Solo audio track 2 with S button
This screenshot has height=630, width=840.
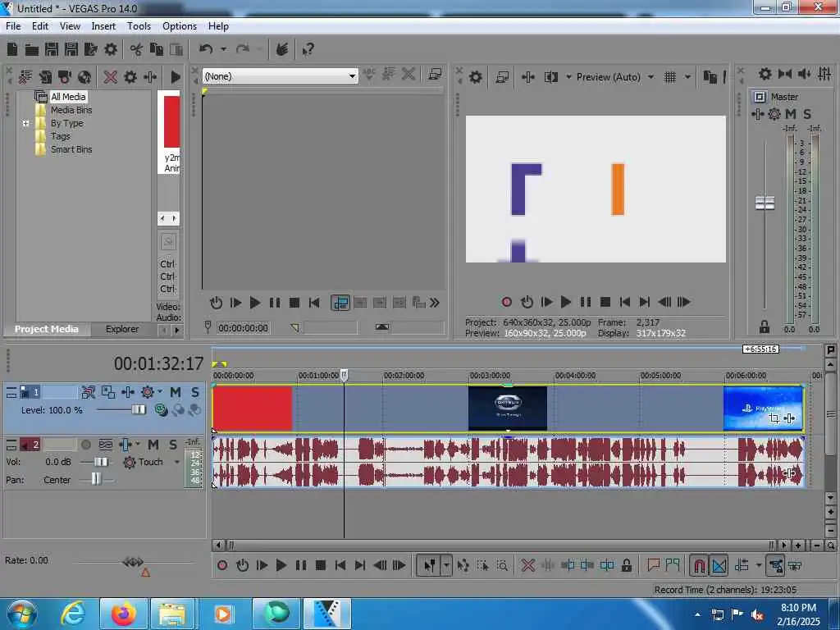[x=173, y=445]
